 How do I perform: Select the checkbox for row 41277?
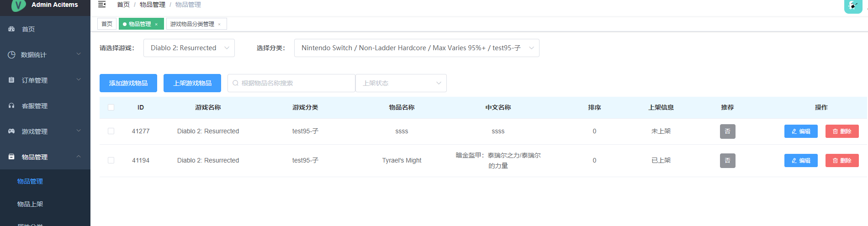click(111, 131)
